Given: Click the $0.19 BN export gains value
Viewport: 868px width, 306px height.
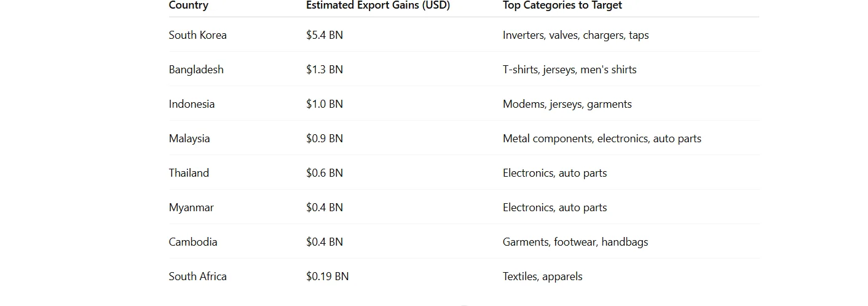Looking at the screenshot, I should point(327,276).
